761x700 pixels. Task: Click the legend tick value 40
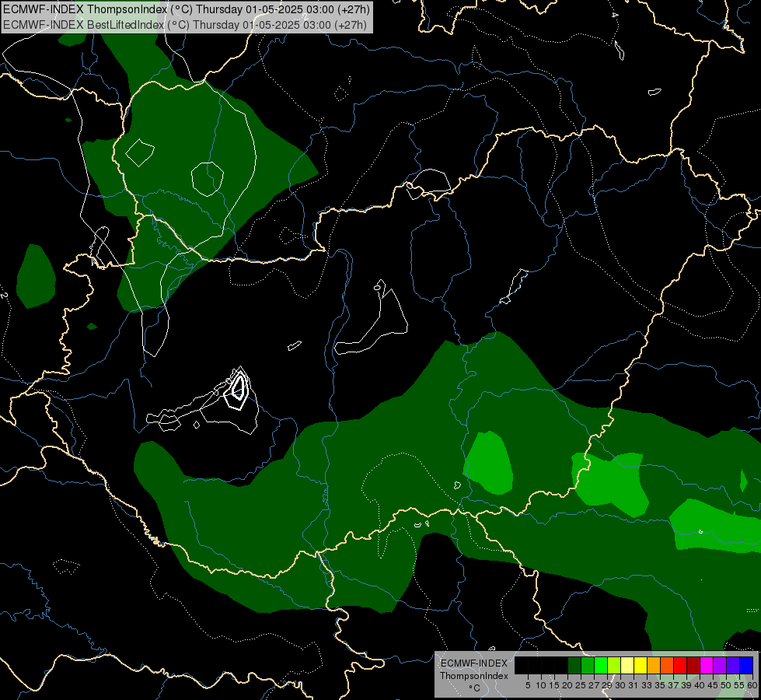point(700,685)
